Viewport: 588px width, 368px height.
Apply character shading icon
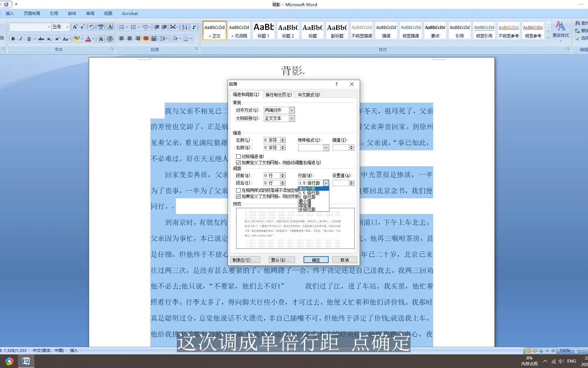click(101, 39)
